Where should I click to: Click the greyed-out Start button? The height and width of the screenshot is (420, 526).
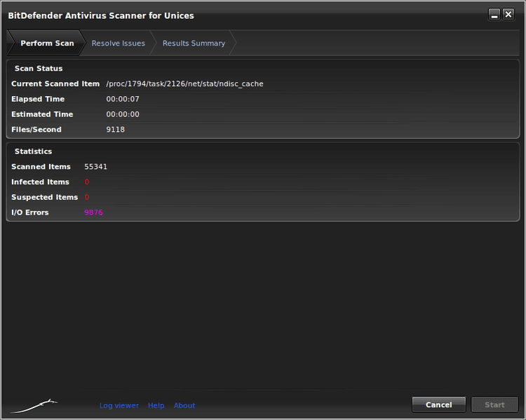(x=494, y=405)
